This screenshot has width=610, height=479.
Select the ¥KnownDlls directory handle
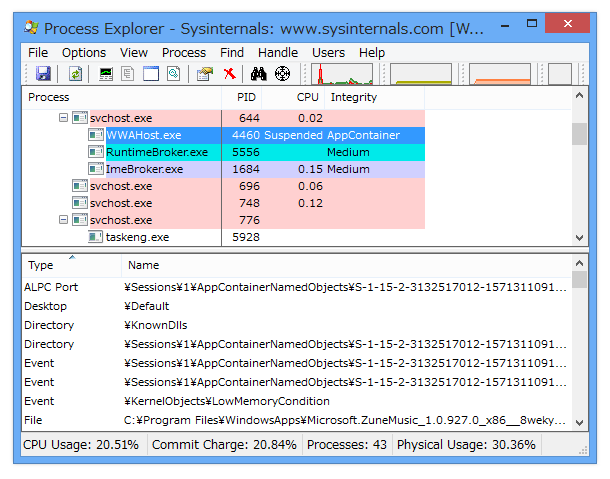[296, 325]
